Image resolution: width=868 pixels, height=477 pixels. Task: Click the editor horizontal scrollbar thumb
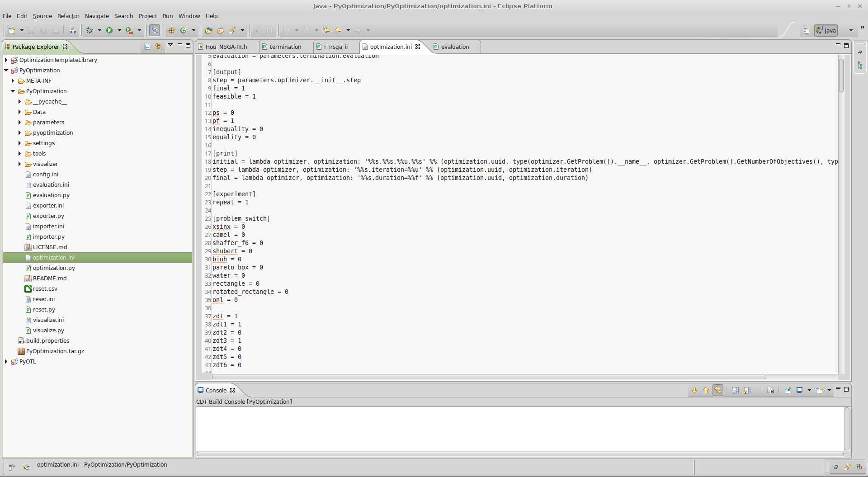click(489, 377)
